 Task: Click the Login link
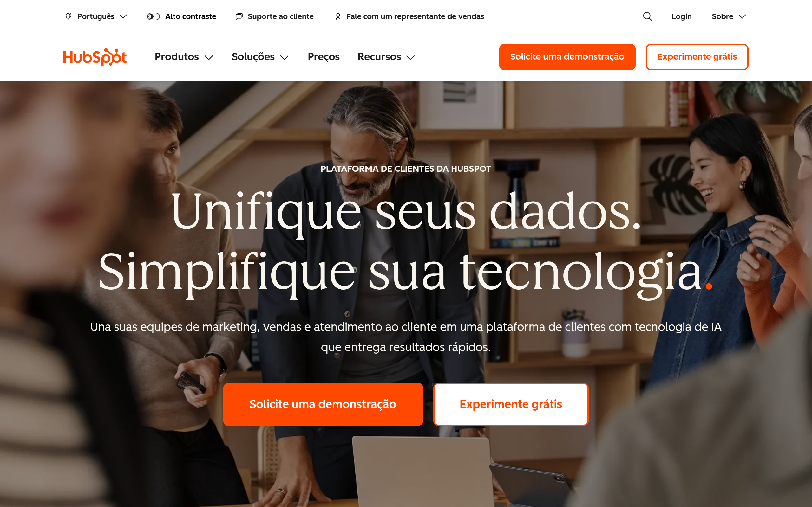point(681,16)
